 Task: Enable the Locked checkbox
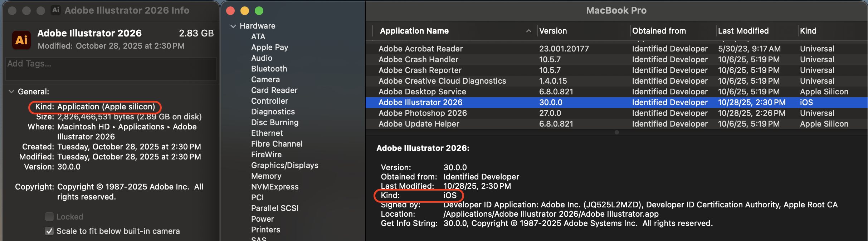[x=49, y=217]
